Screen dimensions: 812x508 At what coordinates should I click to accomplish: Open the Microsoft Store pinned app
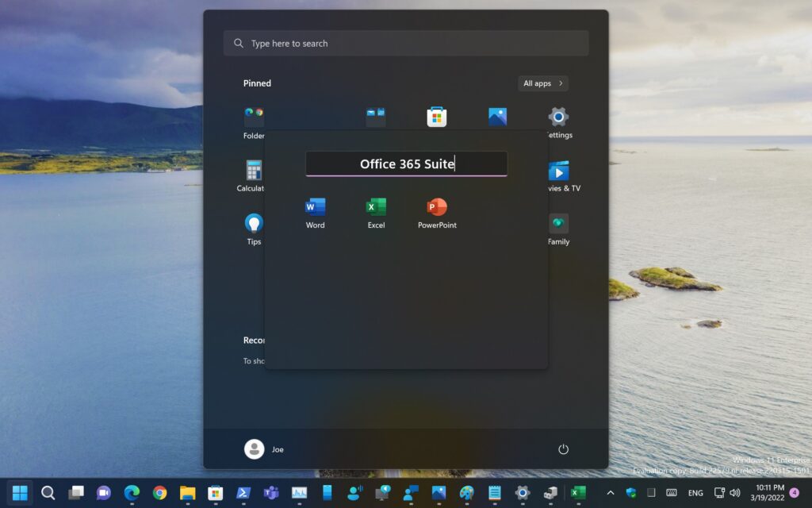pyautogui.click(x=437, y=117)
